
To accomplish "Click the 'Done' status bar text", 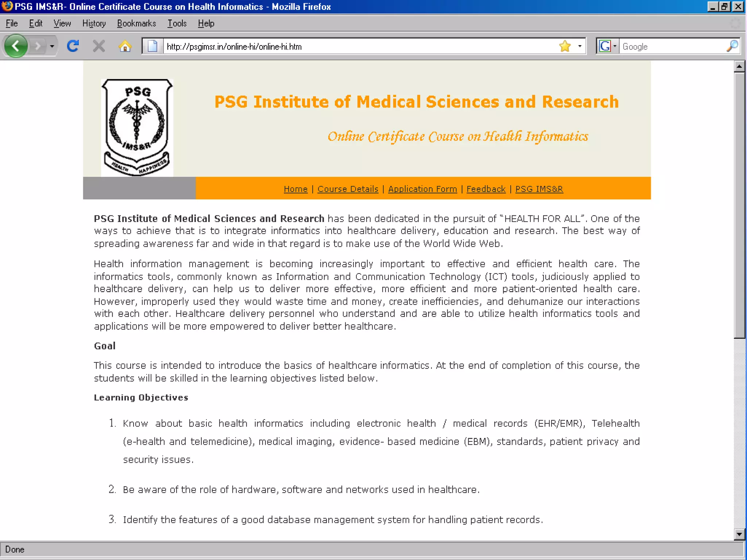I will point(15,549).
